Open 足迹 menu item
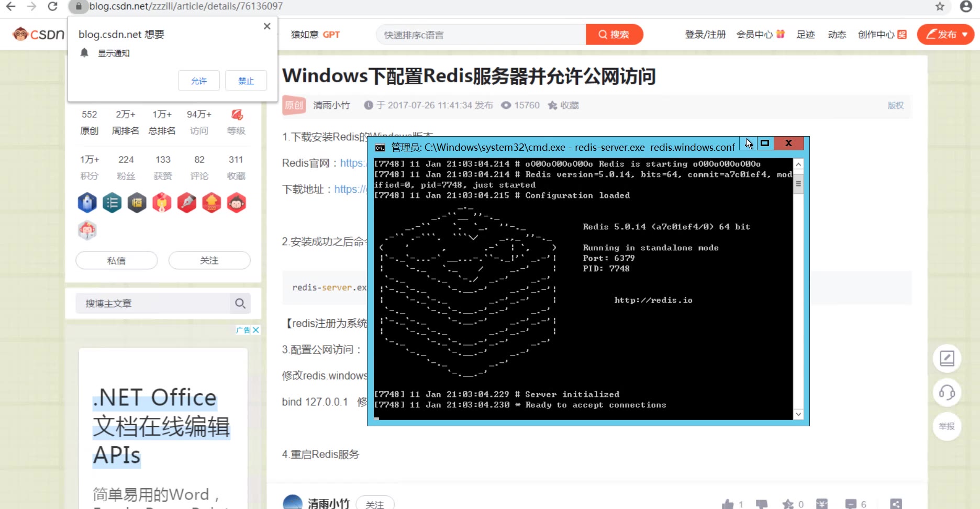This screenshot has height=509, width=980. pos(806,35)
